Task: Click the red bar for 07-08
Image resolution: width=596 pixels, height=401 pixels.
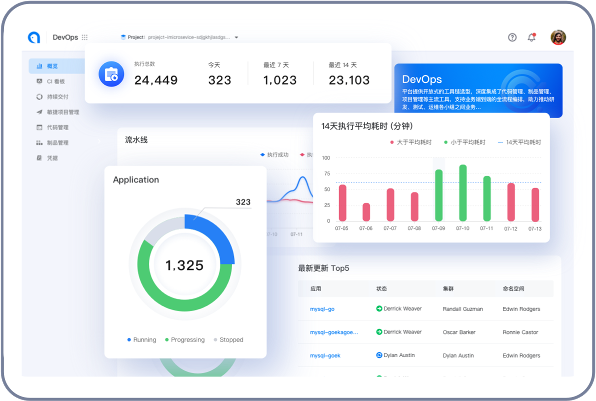Action: [x=414, y=207]
